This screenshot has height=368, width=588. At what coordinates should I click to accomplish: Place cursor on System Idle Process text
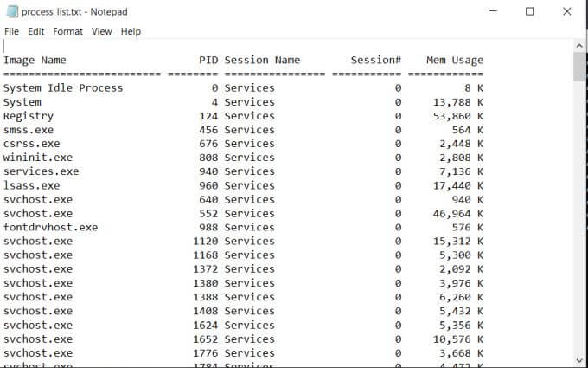tap(63, 87)
